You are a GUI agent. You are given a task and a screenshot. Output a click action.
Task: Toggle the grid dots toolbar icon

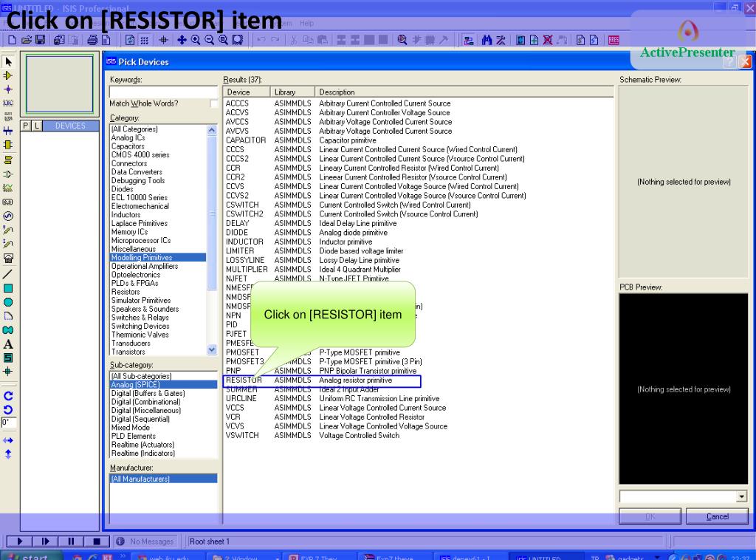144,40
